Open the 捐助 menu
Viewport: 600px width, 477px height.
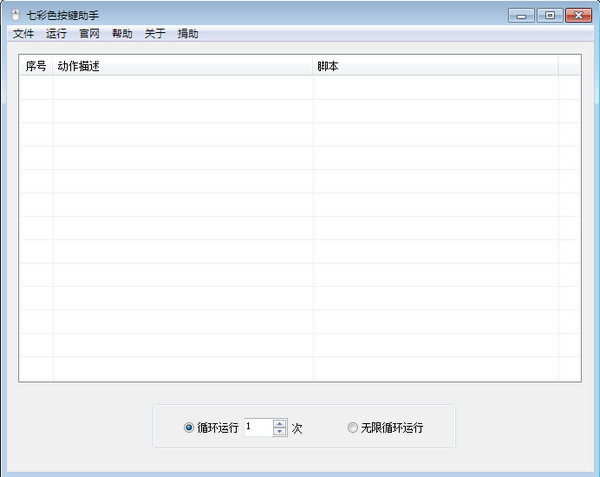coord(188,33)
